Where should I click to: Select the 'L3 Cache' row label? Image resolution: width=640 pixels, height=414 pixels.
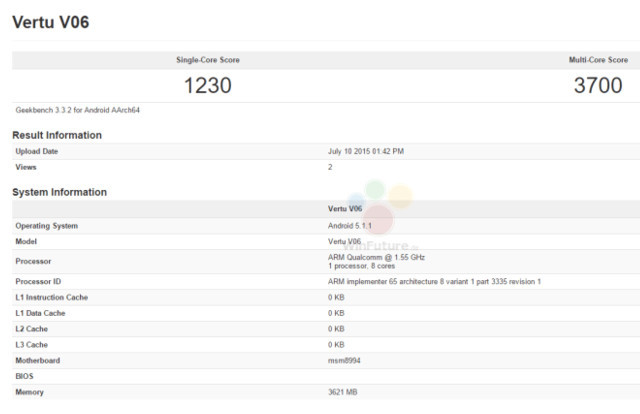pos(32,345)
